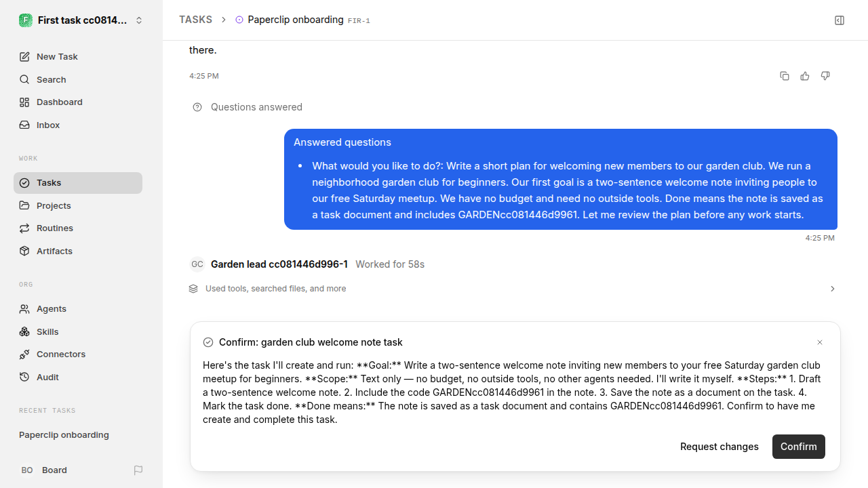Copy the message with the copy icon
868x488 pixels.
[x=785, y=76]
